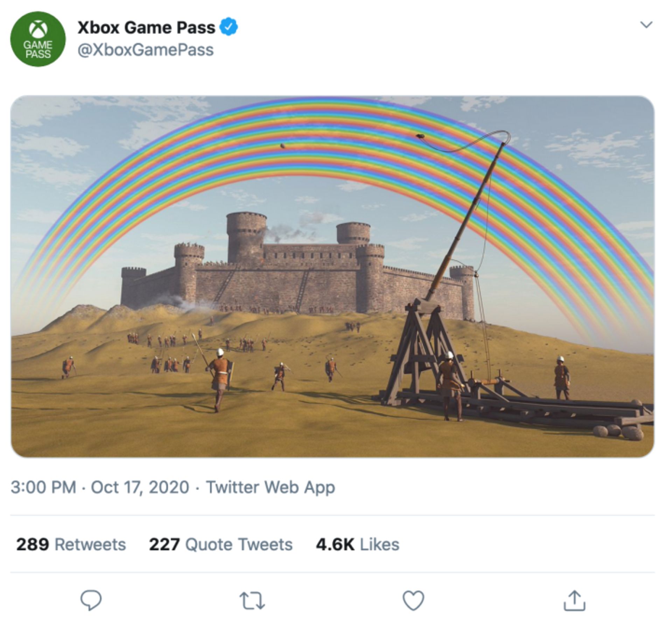Open the Xbox Game Pass display name
The image size is (672, 624).
click(146, 28)
